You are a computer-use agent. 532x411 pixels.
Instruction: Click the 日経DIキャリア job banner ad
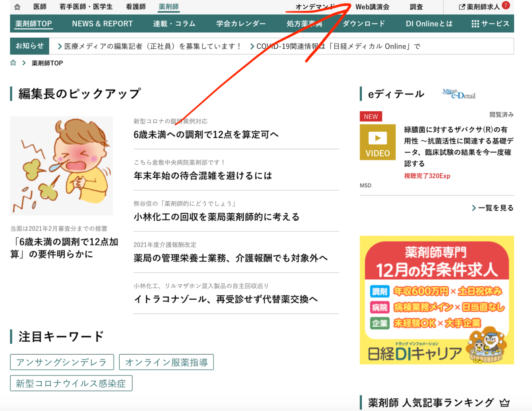click(437, 300)
